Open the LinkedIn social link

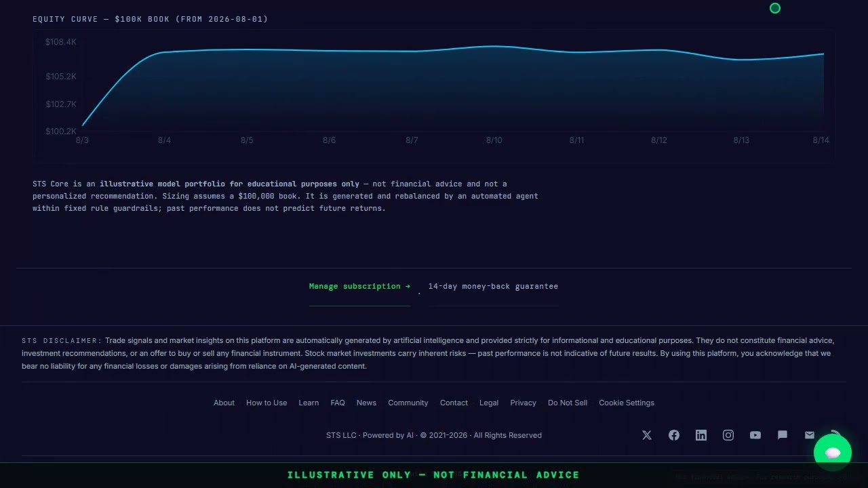click(x=701, y=435)
